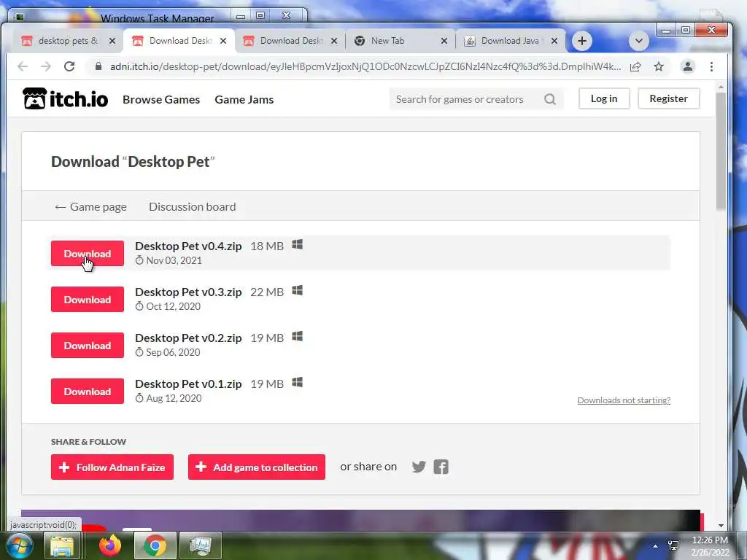Click the 'Nov 03, 2021' date text
Image resolution: width=747 pixels, height=560 pixels.
(x=174, y=260)
